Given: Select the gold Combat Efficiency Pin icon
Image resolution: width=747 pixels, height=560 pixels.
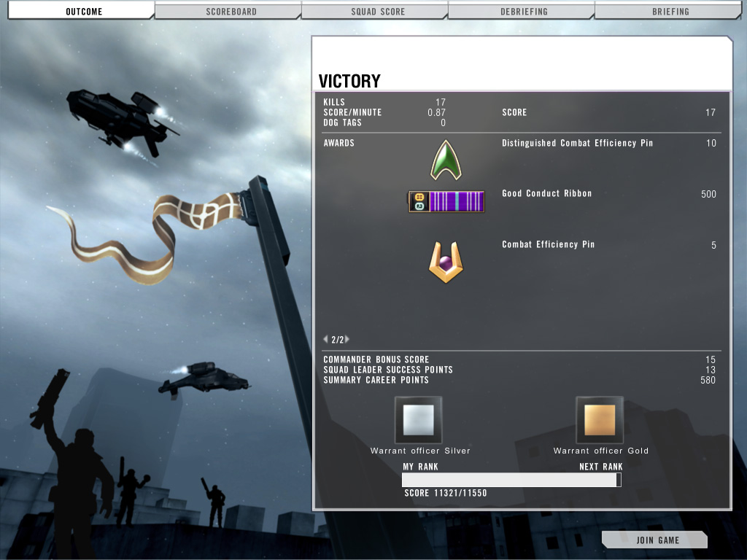Looking at the screenshot, I should coord(446,262).
